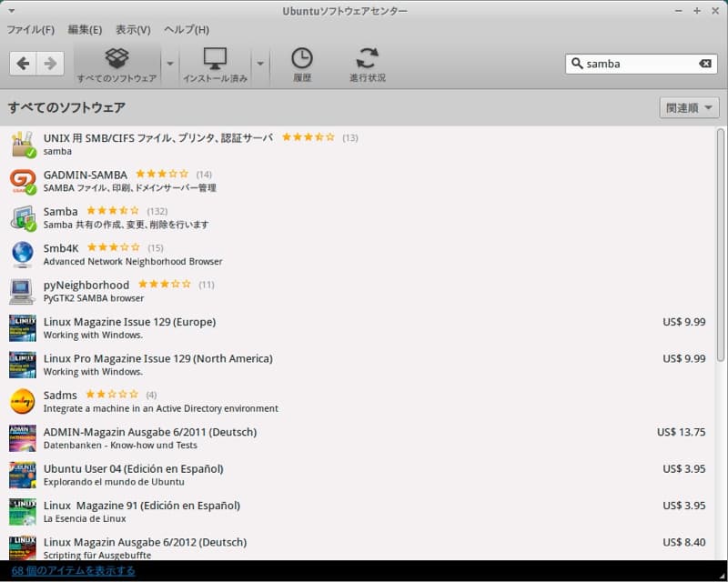Screen dimensions: 728x582
Task: Select the Smb4K entry title
Action: click(61, 248)
